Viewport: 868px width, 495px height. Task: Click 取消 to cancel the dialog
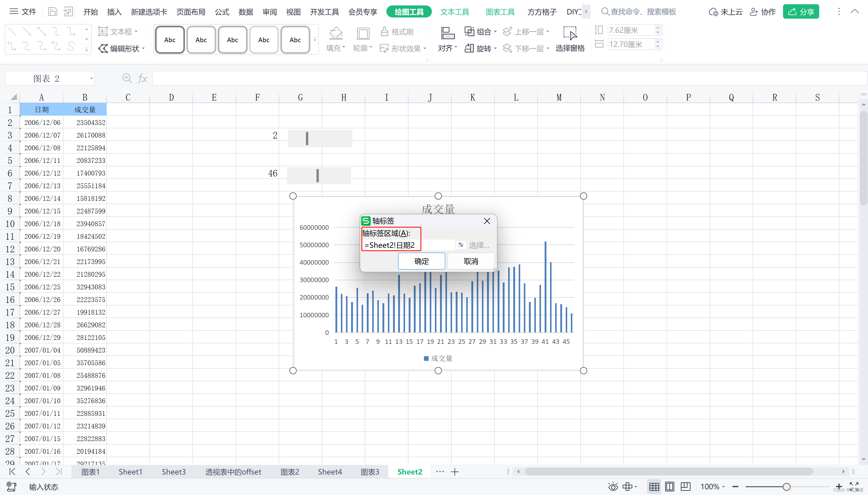tap(470, 261)
